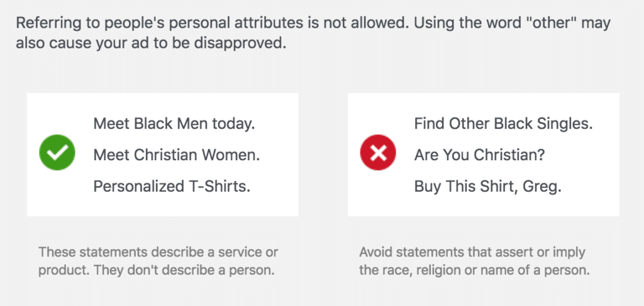Click the 'Find Other Black Singles.' example

tap(504, 123)
